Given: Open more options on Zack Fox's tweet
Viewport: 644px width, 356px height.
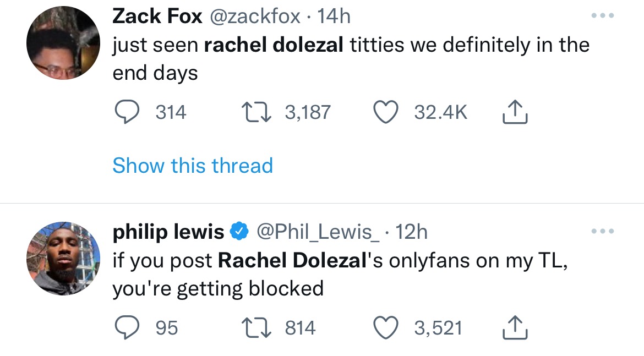Looking at the screenshot, I should tap(602, 15).
